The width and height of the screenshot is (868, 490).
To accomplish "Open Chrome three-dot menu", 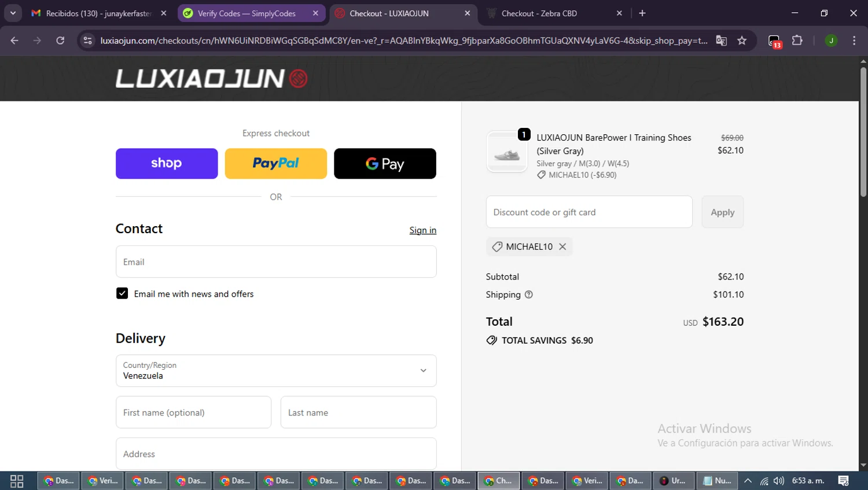I will [x=854, y=40].
